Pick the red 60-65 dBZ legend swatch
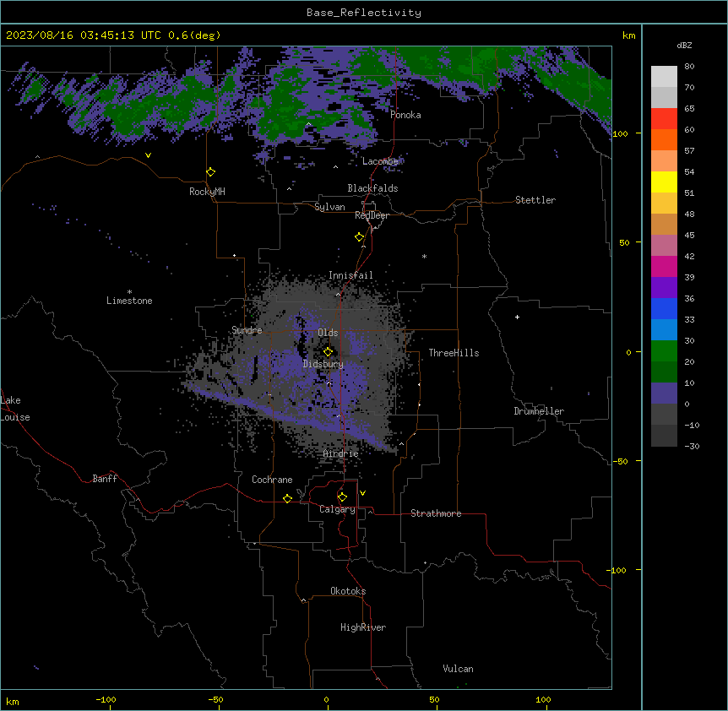Viewport: 728px width, 711px height. pyautogui.click(x=664, y=119)
